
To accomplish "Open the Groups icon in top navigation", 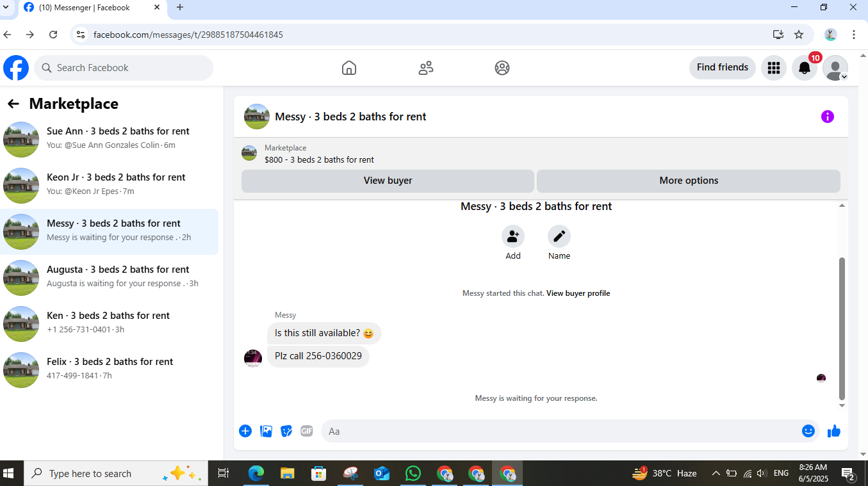I will coord(502,68).
